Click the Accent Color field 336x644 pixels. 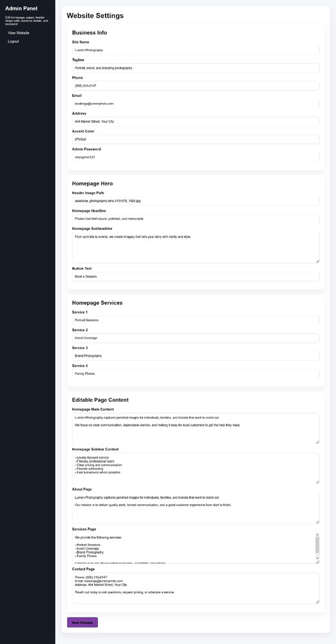tap(196, 139)
